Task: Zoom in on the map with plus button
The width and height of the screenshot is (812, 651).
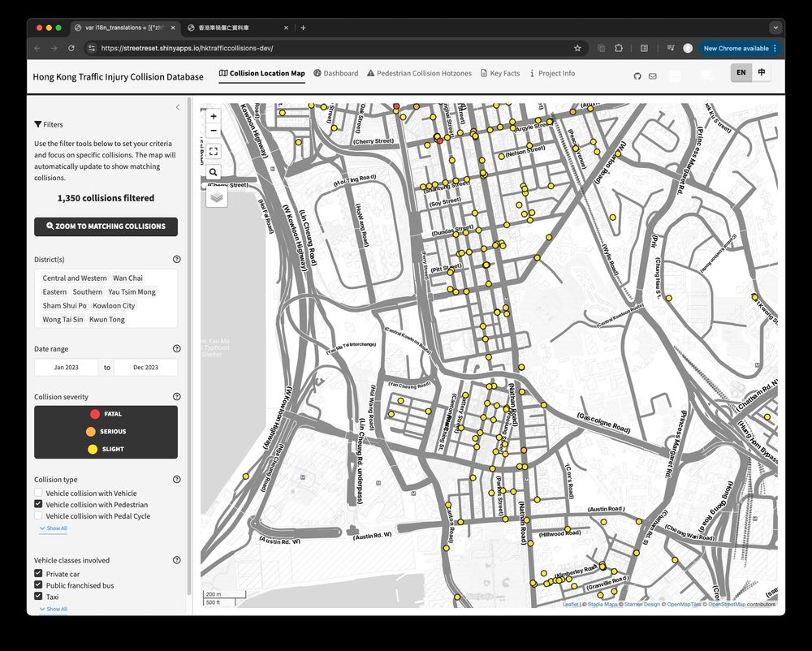Action: pyautogui.click(x=214, y=116)
